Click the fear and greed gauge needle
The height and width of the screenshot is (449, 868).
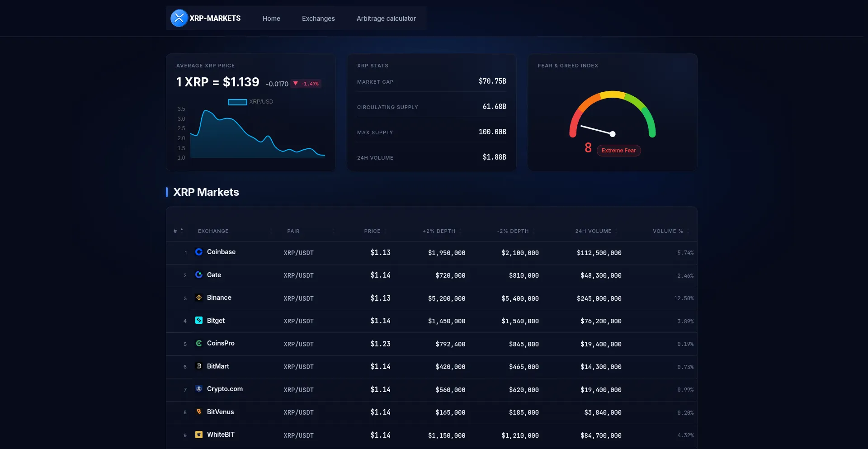coord(598,130)
